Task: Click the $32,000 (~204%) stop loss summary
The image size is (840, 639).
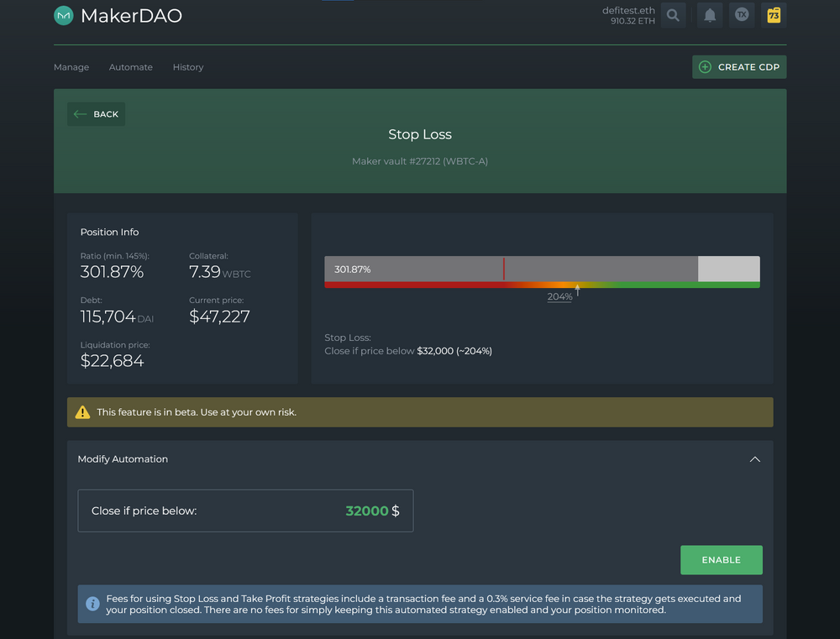Action: point(454,351)
